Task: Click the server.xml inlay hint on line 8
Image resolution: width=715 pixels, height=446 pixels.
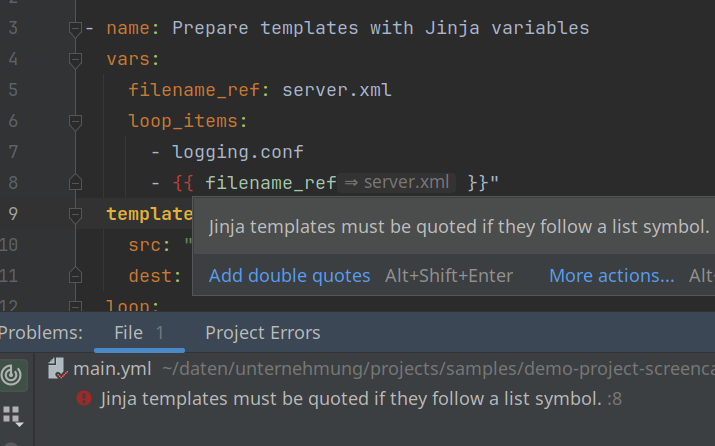Action: [x=397, y=183]
